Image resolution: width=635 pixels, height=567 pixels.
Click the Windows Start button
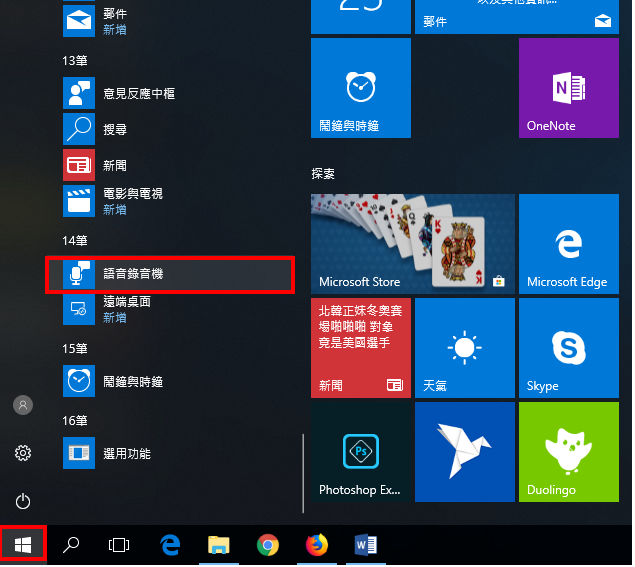(x=23, y=546)
